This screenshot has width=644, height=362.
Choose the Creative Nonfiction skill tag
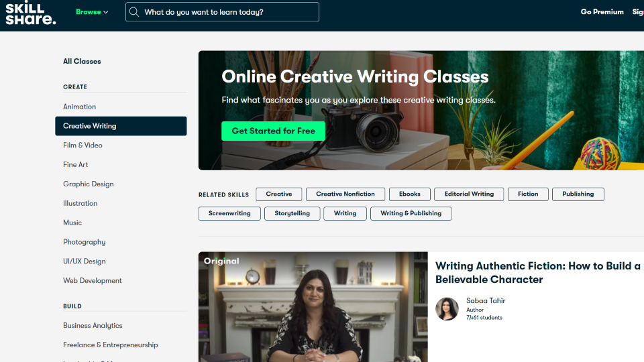[x=345, y=194]
